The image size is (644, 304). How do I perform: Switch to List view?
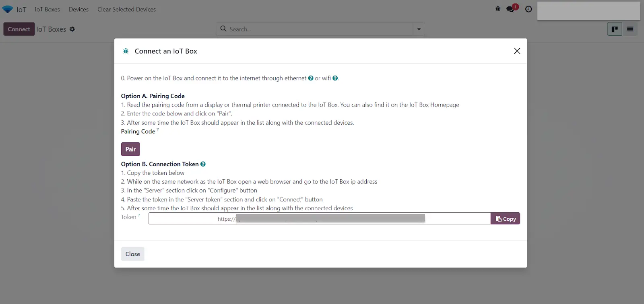coord(630,29)
